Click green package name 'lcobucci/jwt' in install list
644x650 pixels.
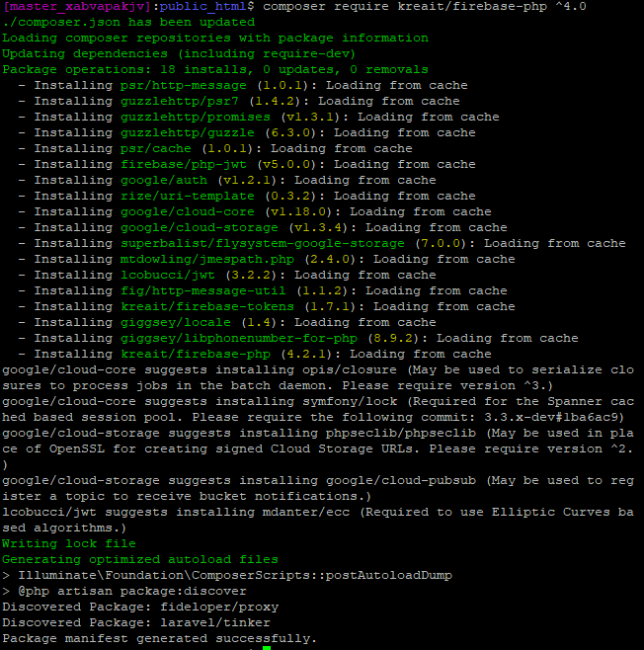168,275
